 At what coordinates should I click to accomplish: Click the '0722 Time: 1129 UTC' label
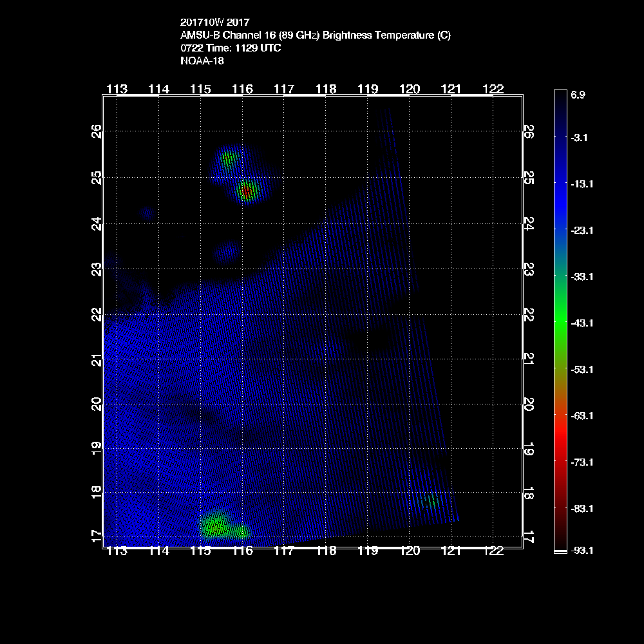click(231, 48)
